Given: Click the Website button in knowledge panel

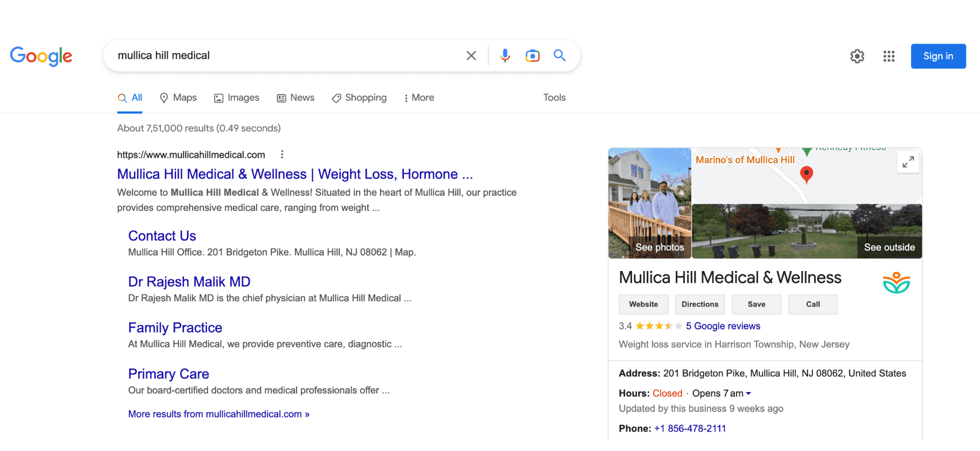Looking at the screenshot, I should (x=643, y=304).
